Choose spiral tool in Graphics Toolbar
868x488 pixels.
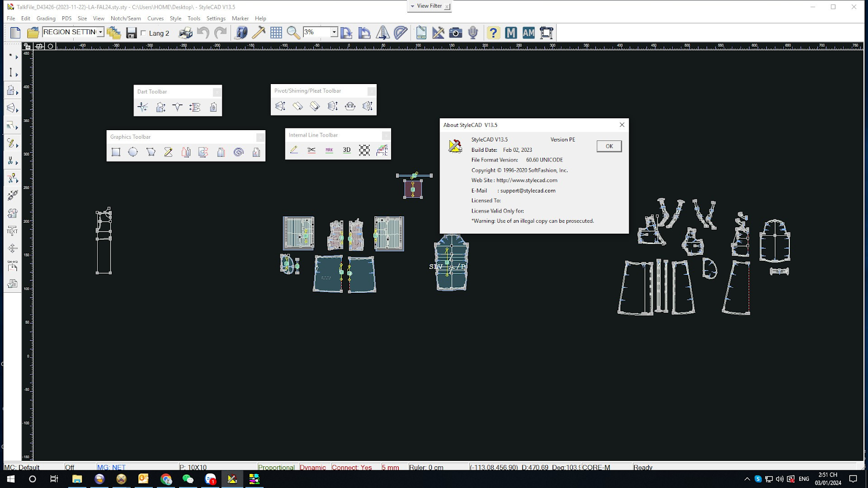click(x=238, y=152)
